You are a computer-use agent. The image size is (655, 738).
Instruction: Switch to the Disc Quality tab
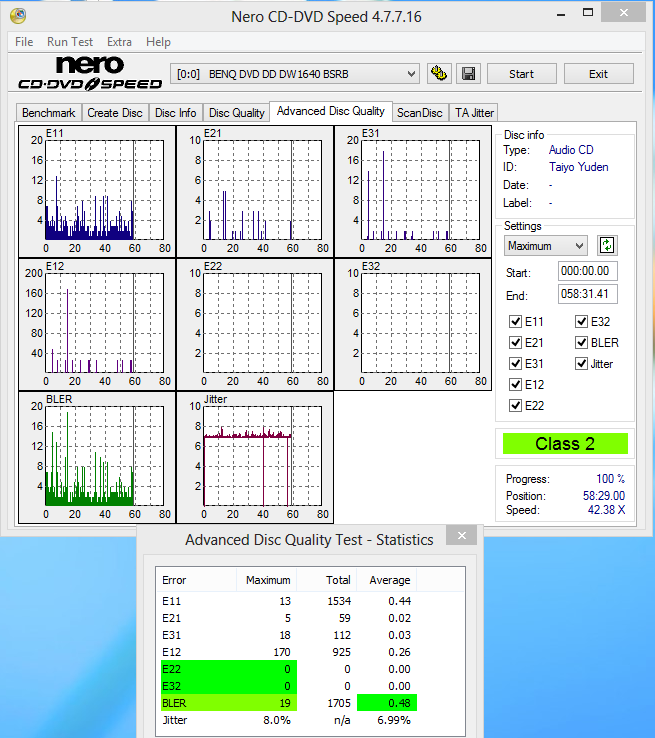coord(237,113)
